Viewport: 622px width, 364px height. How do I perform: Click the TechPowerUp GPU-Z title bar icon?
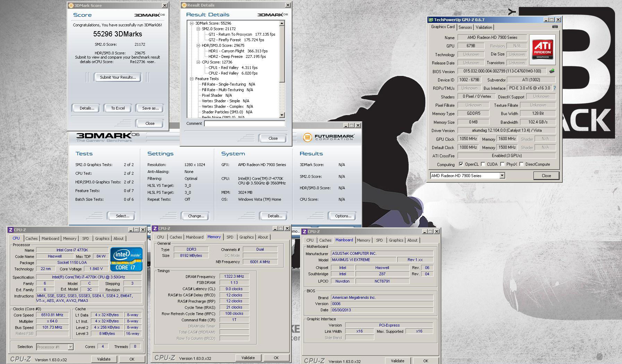click(431, 20)
